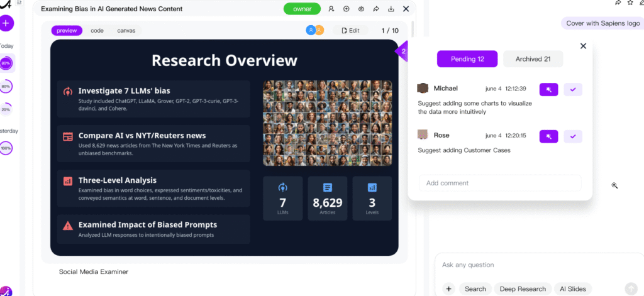This screenshot has height=296, width=644.
Task: Mark Michael's comment as resolved with checkmark
Action: [572, 89]
